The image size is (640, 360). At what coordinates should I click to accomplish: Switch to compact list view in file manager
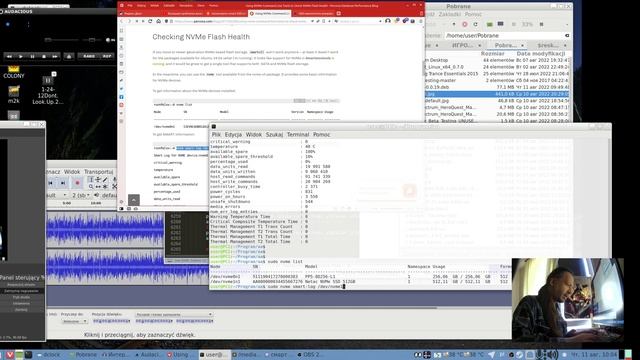500,24
